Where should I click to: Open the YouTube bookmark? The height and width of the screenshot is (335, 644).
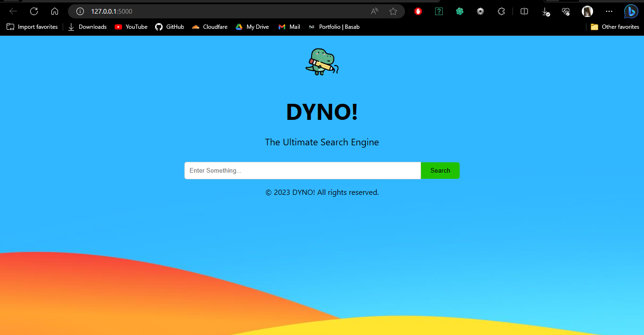[x=131, y=27]
